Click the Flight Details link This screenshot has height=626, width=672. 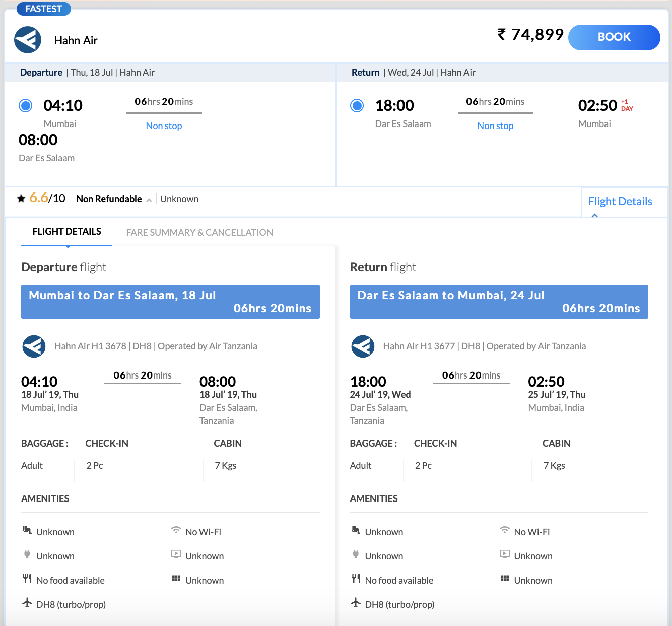[x=620, y=201]
